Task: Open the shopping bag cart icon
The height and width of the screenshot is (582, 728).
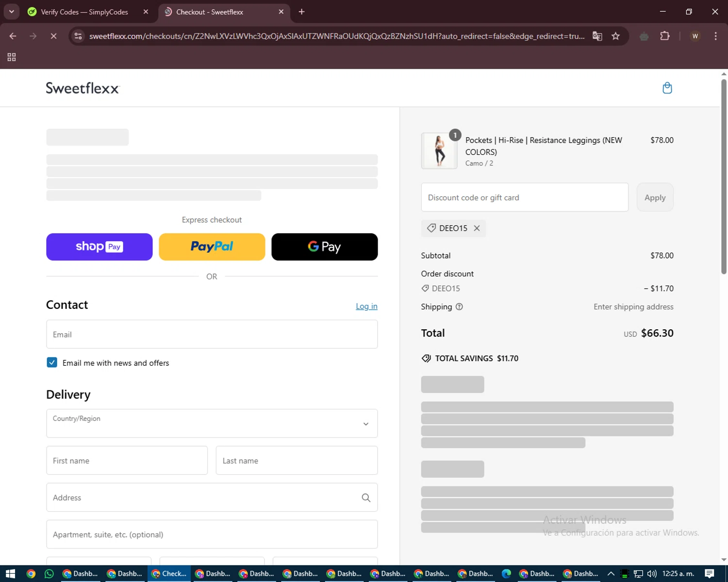Action: [667, 88]
